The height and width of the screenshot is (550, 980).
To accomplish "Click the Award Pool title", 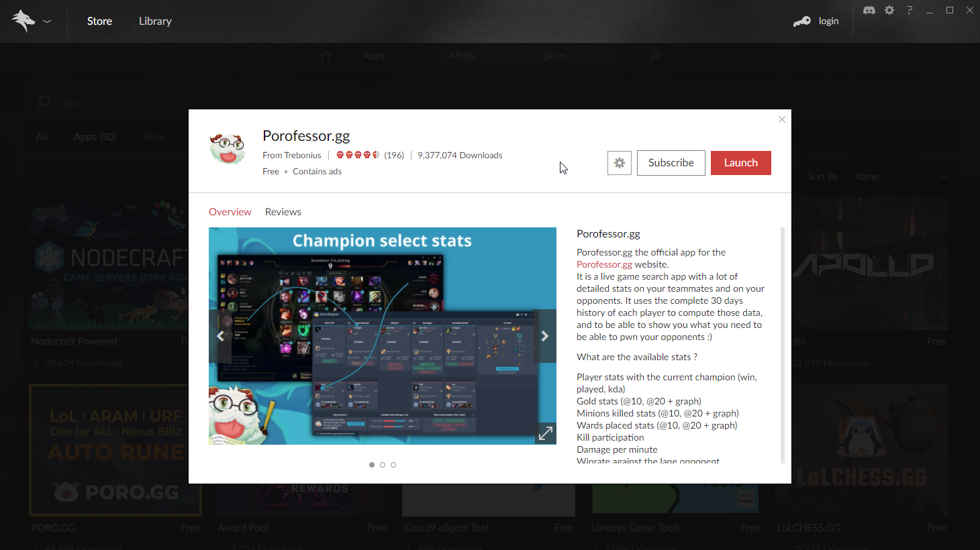I will click(243, 528).
